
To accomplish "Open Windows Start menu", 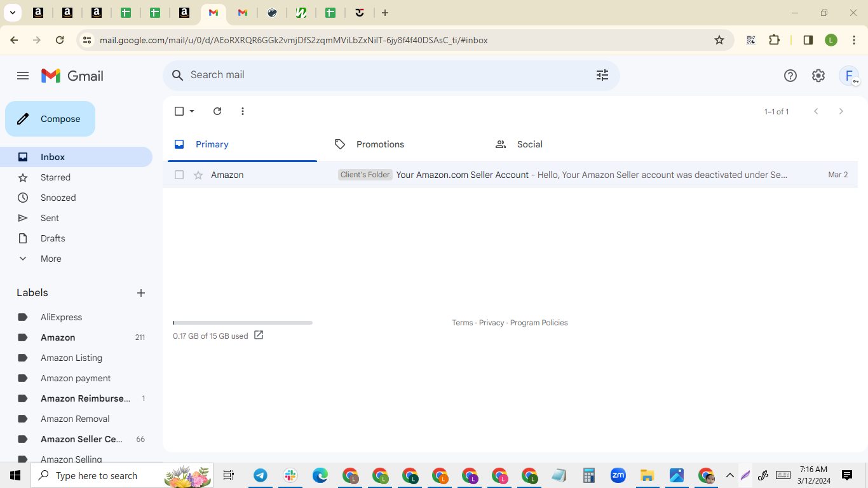I will point(15,475).
